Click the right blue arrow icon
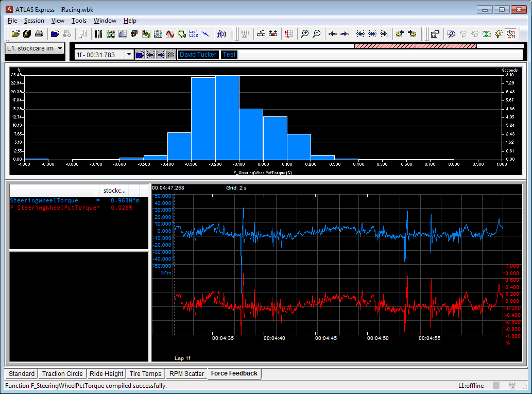532x394 pixels. click(345, 33)
